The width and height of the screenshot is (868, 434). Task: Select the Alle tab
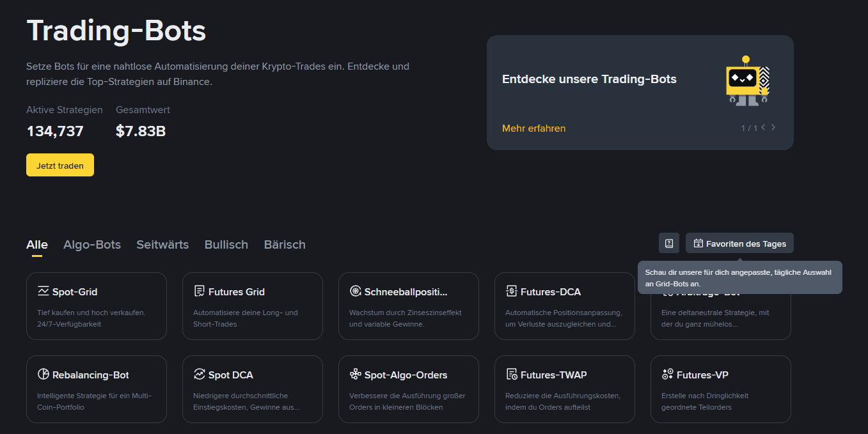tap(37, 245)
